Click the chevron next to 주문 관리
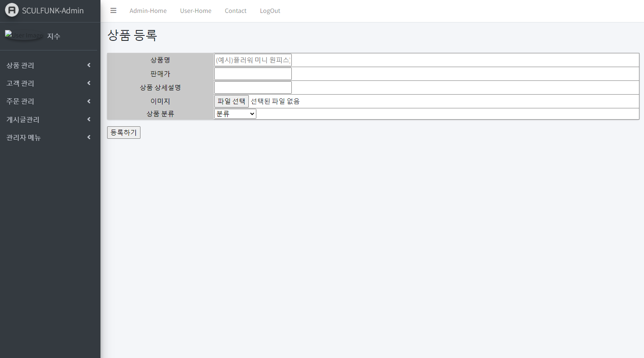The height and width of the screenshot is (358, 644). pos(89,101)
